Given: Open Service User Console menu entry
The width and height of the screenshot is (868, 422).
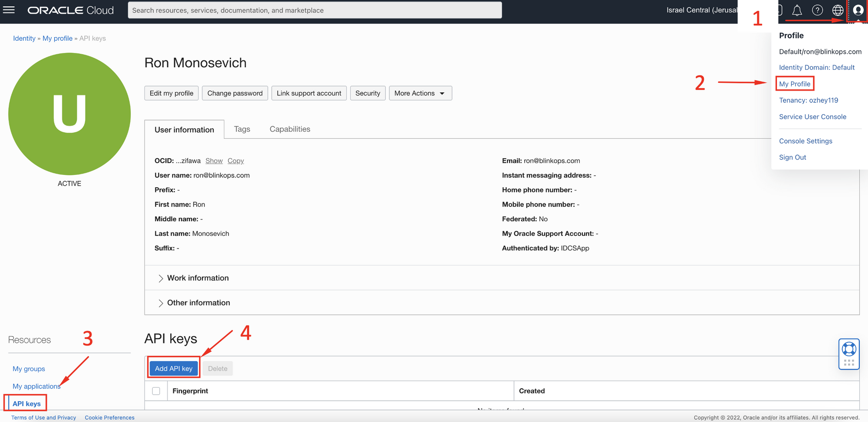Looking at the screenshot, I should click(x=812, y=117).
